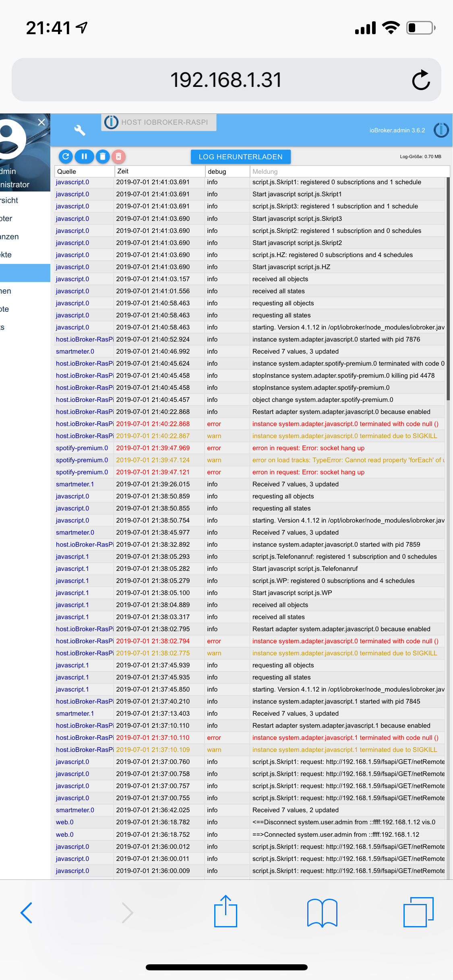Clear the log list with blue trash icon
This screenshot has width=453, height=980.
(x=102, y=156)
